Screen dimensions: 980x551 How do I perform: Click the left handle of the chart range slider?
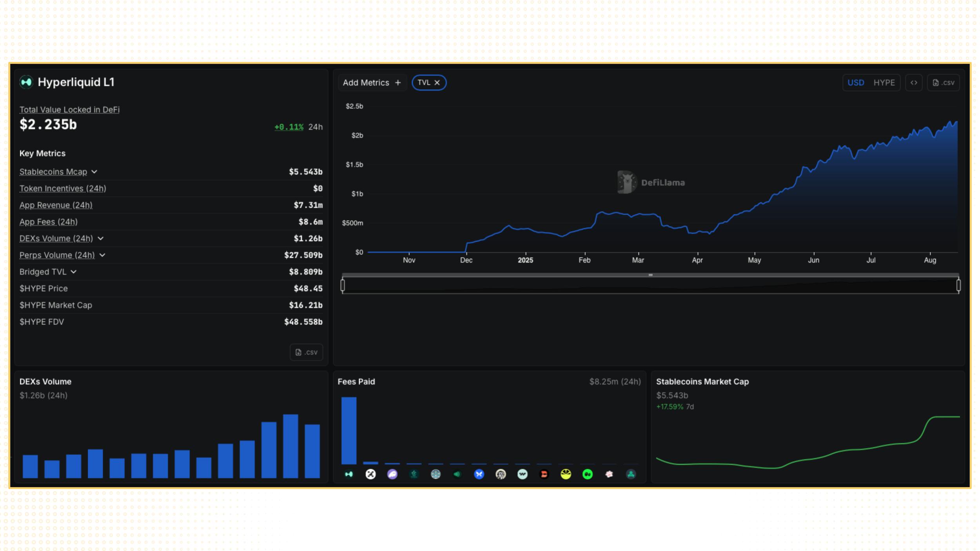(x=343, y=285)
